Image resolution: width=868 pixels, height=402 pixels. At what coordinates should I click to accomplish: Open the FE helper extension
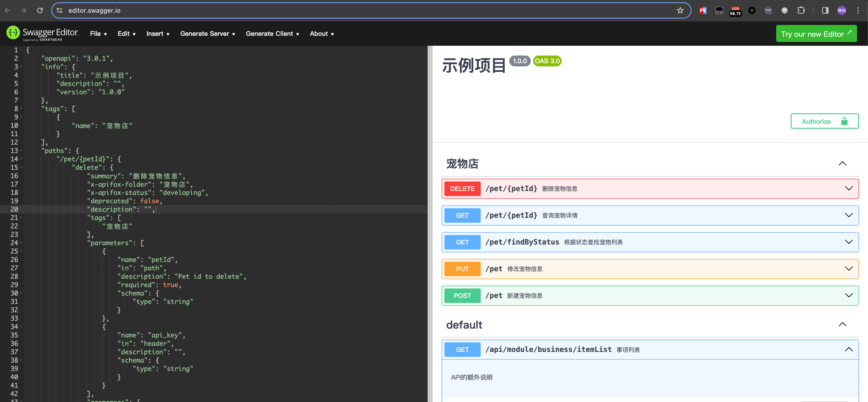click(702, 10)
